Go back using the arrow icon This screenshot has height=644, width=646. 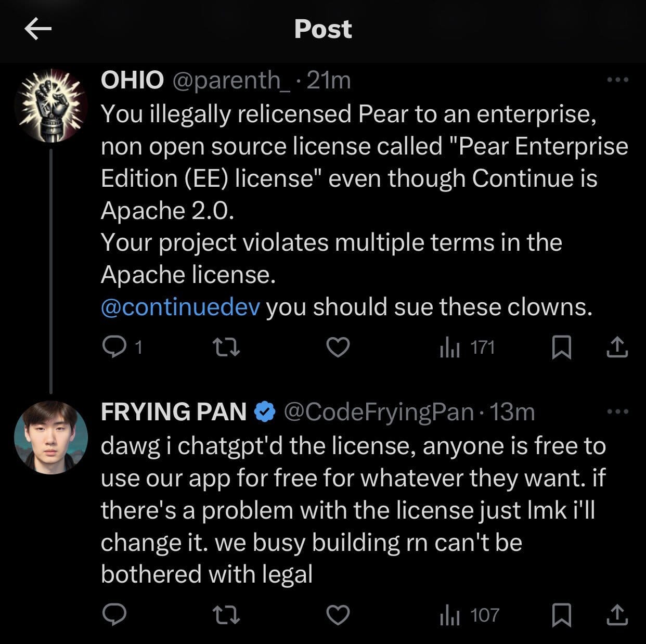[38, 29]
